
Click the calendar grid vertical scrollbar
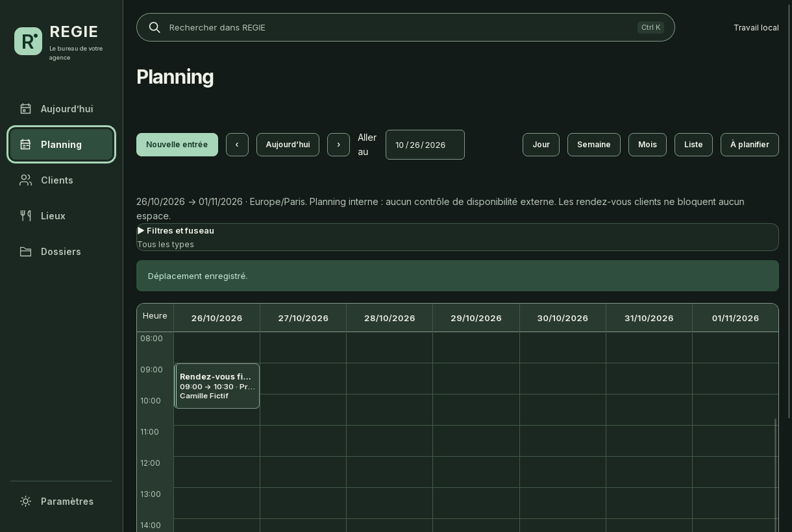coord(775,474)
